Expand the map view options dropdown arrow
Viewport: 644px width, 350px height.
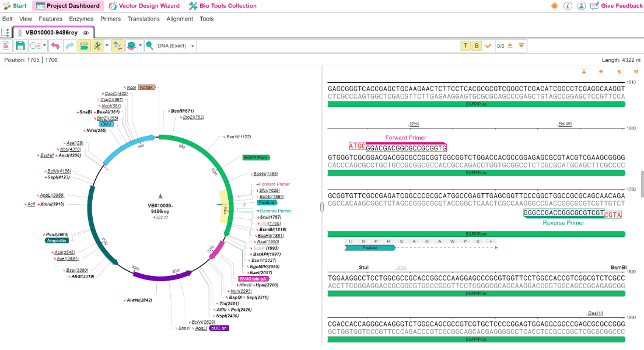click(44, 46)
